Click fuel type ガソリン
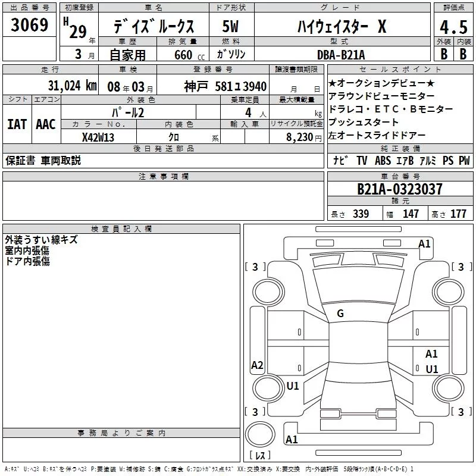 (231, 54)
